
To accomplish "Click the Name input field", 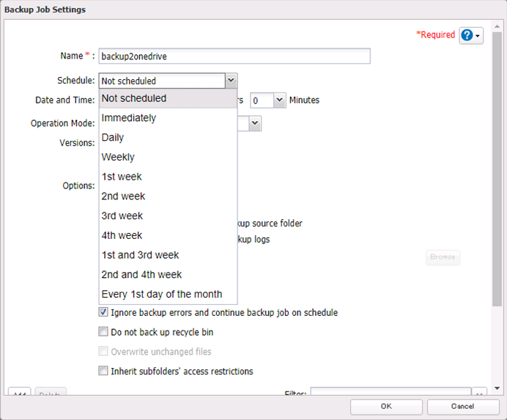I will (x=234, y=56).
